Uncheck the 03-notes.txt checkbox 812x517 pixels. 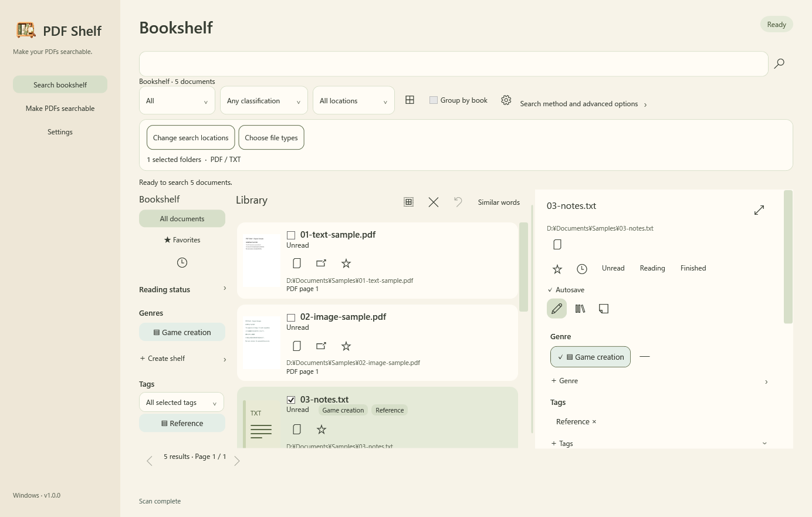click(291, 400)
